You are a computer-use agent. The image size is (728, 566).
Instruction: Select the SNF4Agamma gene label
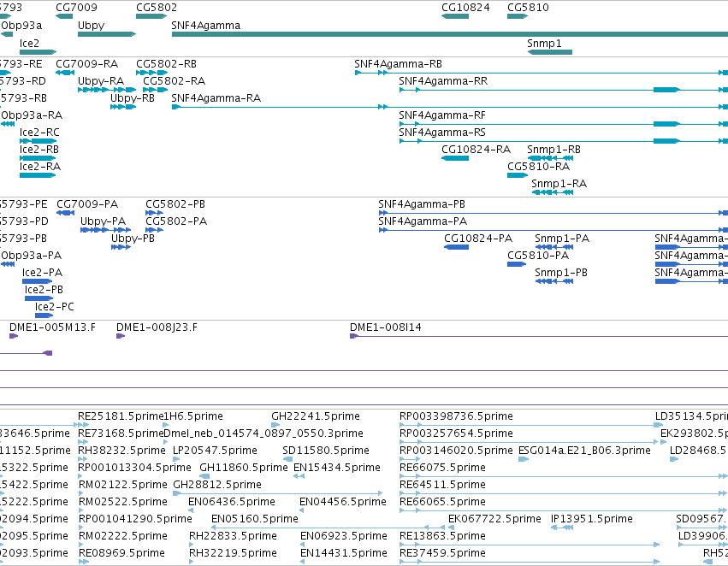(x=205, y=26)
